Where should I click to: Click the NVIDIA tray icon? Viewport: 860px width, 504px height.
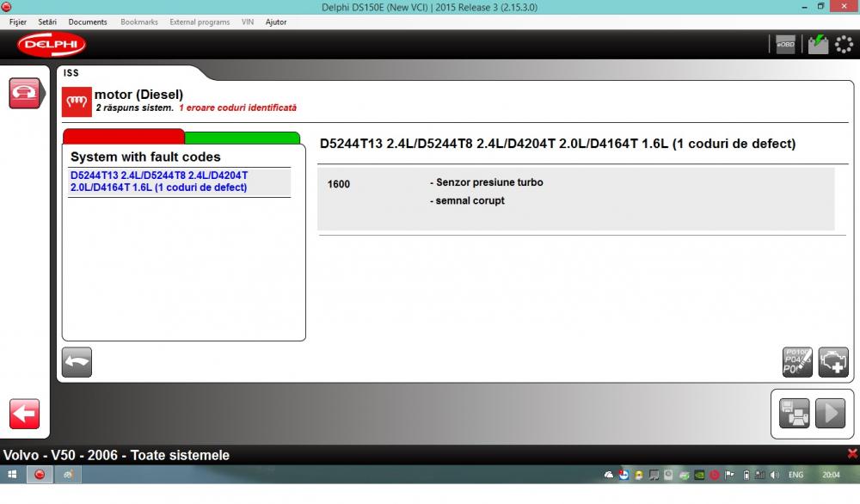(699, 475)
